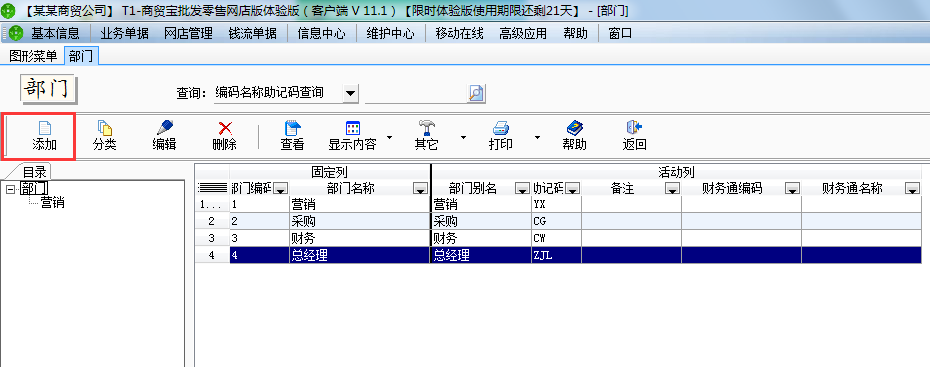Click the grid header row-selector icon
This screenshot has height=367, width=930.
(213, 189)
